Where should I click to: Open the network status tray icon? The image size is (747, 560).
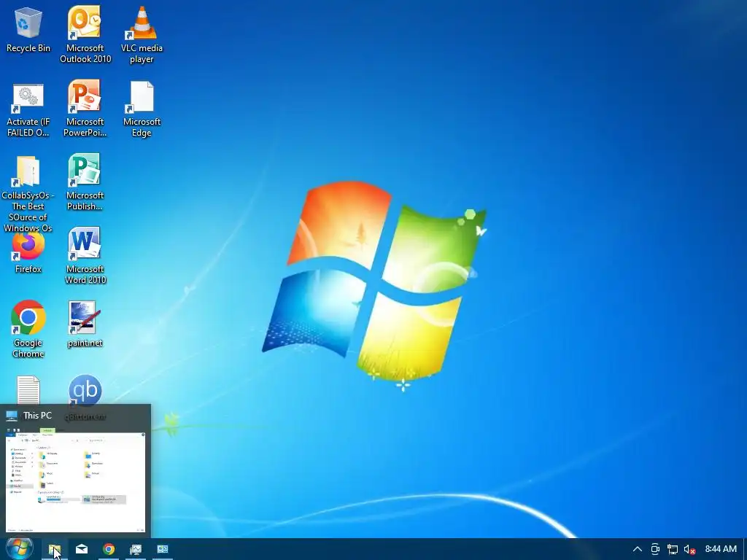(x=672, y=550)
